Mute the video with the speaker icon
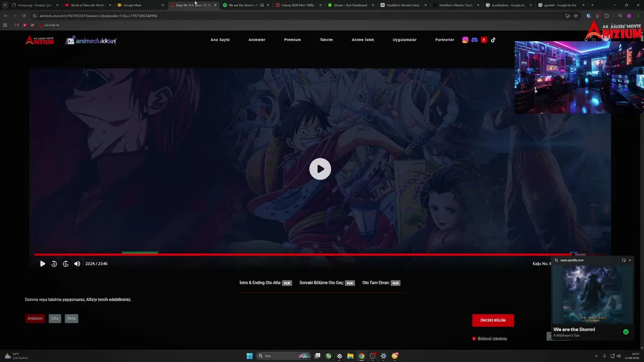The height and width of the screenshot is (362, 644). coord(77,263)
